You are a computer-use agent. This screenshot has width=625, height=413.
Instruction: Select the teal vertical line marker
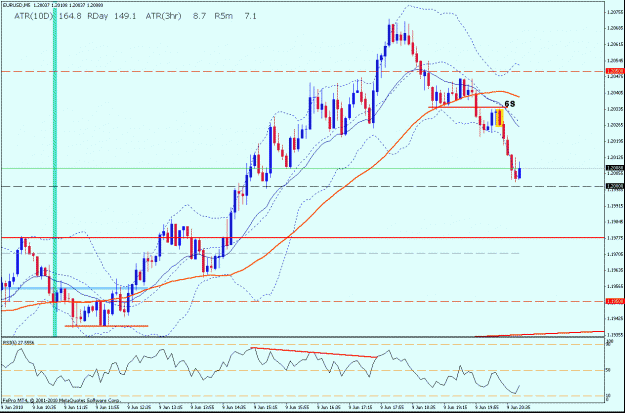[x=55, y=171]
